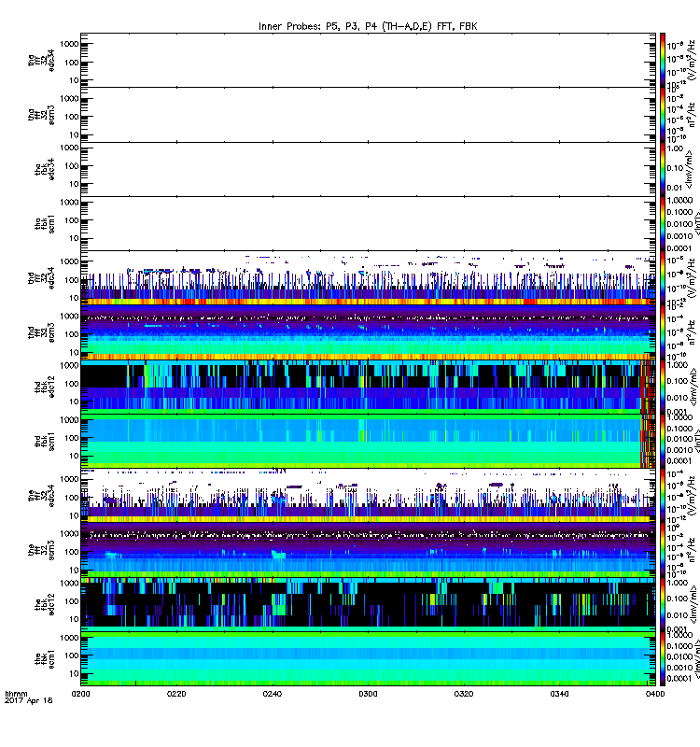Click inside the the fbk scm1 spectrogram

click(368, 659)
